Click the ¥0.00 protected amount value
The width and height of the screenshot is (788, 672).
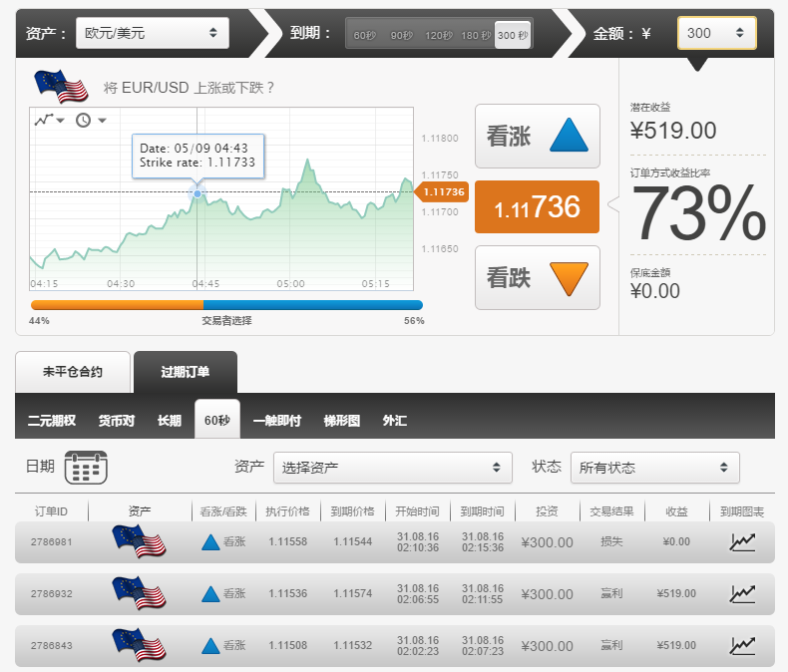(x=654, y=291)
